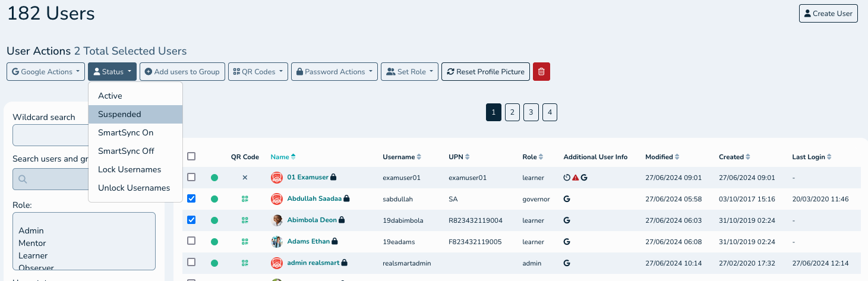868x281 pixels.
Task: Uncheck the Abdullah Saadaa row checkbox
Action: (x=191, y=199)
